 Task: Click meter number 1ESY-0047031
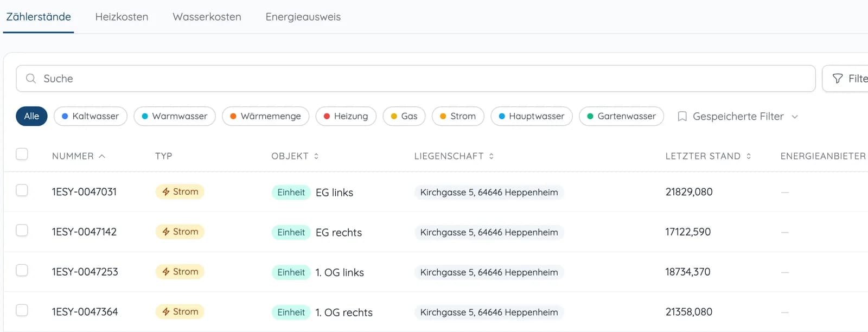84,192
